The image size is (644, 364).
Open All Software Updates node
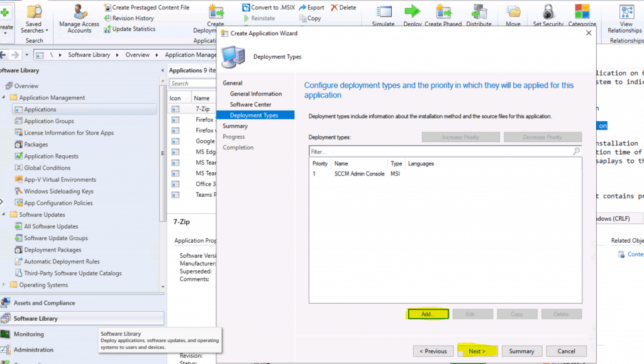[51, 226]
